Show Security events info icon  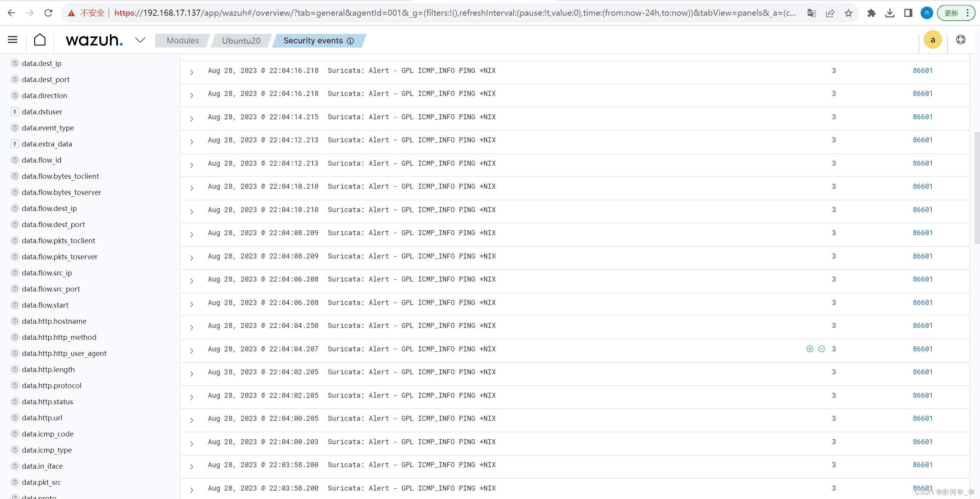coord(350,41)
